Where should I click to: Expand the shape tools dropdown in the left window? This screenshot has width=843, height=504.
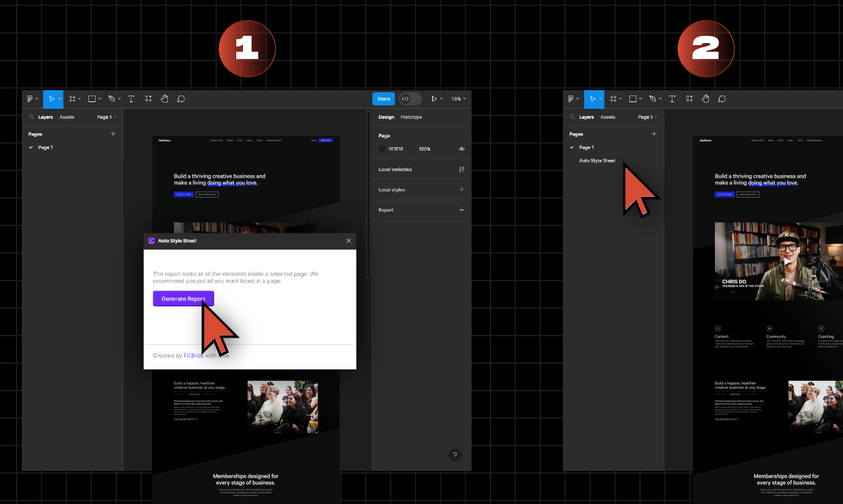coord(100,99)
